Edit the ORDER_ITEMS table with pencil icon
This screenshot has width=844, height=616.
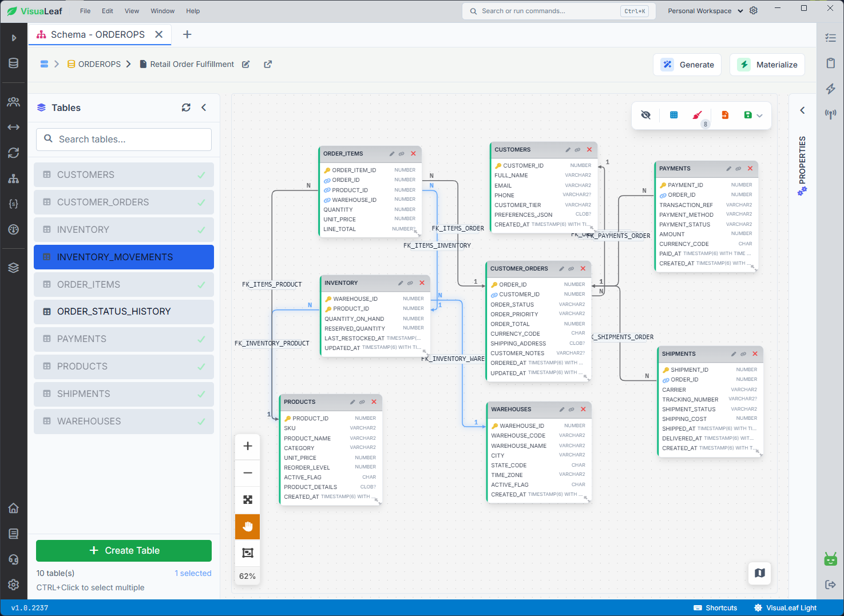tap(392, 154)
